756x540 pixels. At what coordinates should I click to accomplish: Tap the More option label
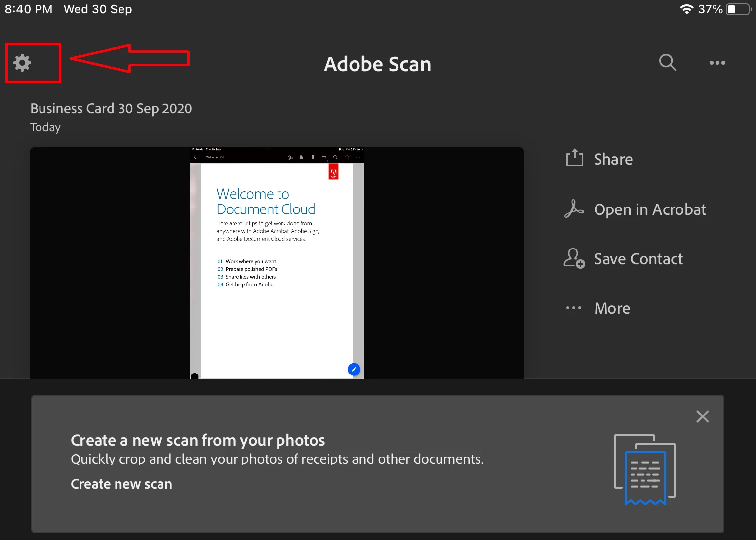pyautogui.click(x=612, y=308)
